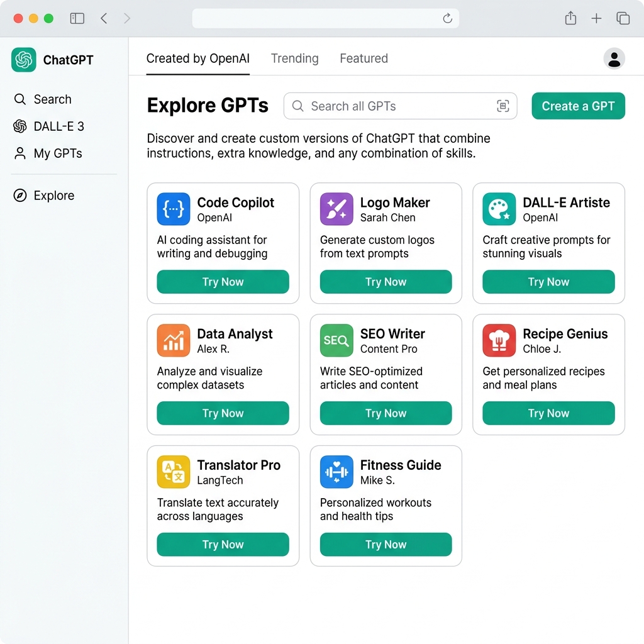Open Explore compass in sidebar
This screenshot has height=644, width=644.
click(44, 196)
